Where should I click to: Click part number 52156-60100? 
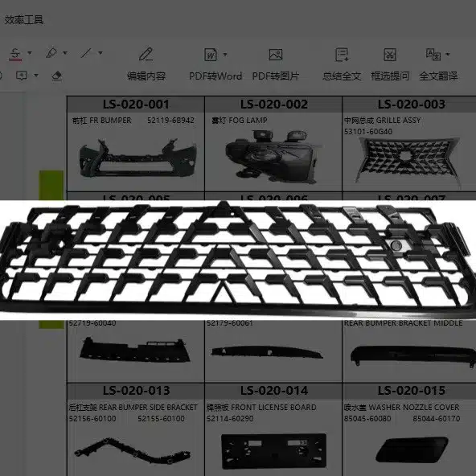[92, 419]
